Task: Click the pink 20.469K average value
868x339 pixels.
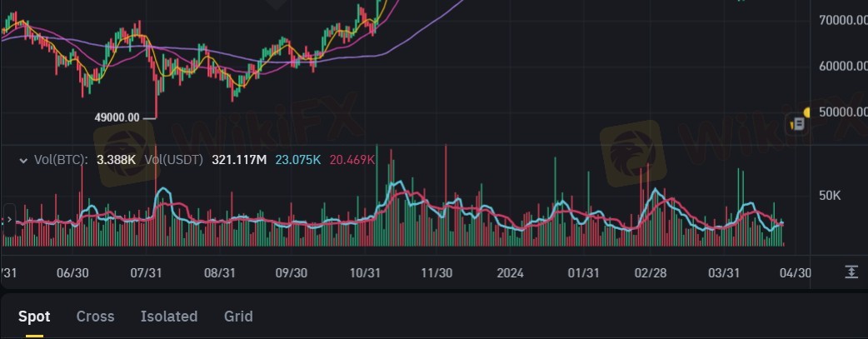Action: click(x=352, y=160)
